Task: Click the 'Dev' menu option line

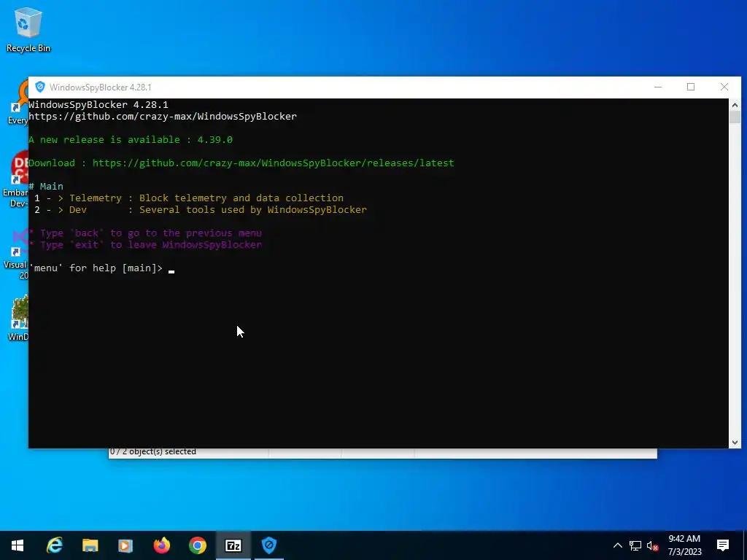Action: [201, 209]
